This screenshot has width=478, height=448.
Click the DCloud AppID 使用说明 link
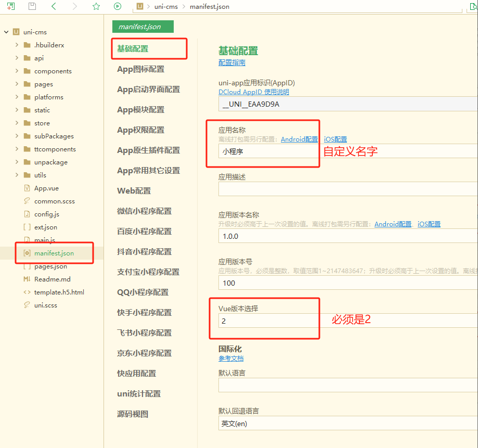[x=253, y=92]
